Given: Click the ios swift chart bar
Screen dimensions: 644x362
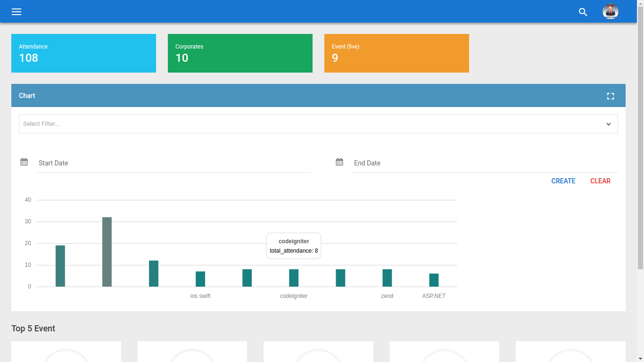Looking at the screenshot, I should click(200, 279).
